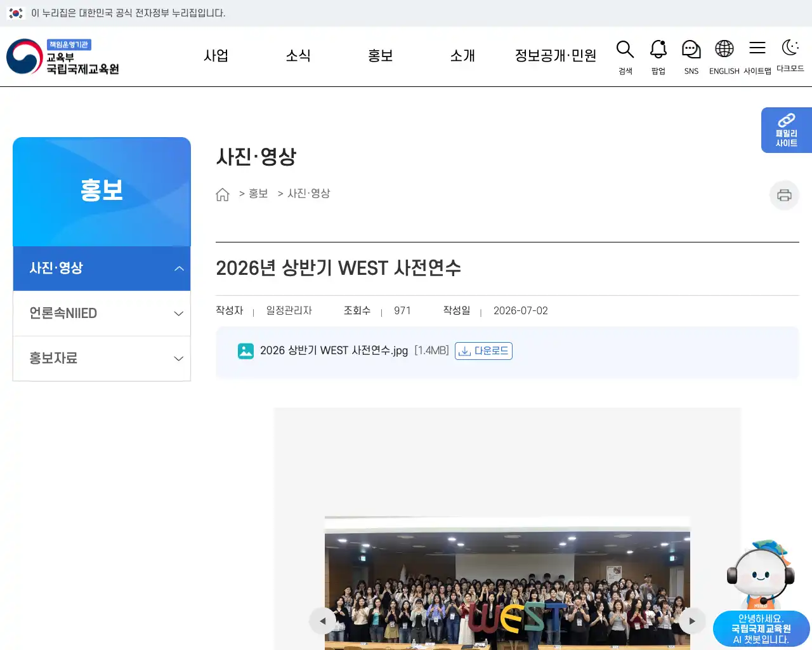Download the attachment with 다운로드 button
The height and width of the screenshot is (650, 812).
click(483, 351)
